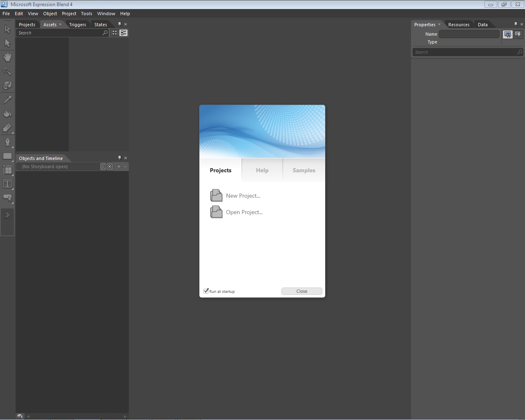The height and width of the screenshot is (420, 525).
Task: Open the storyboard picker dropdown
Action: (x=103, y=167)
